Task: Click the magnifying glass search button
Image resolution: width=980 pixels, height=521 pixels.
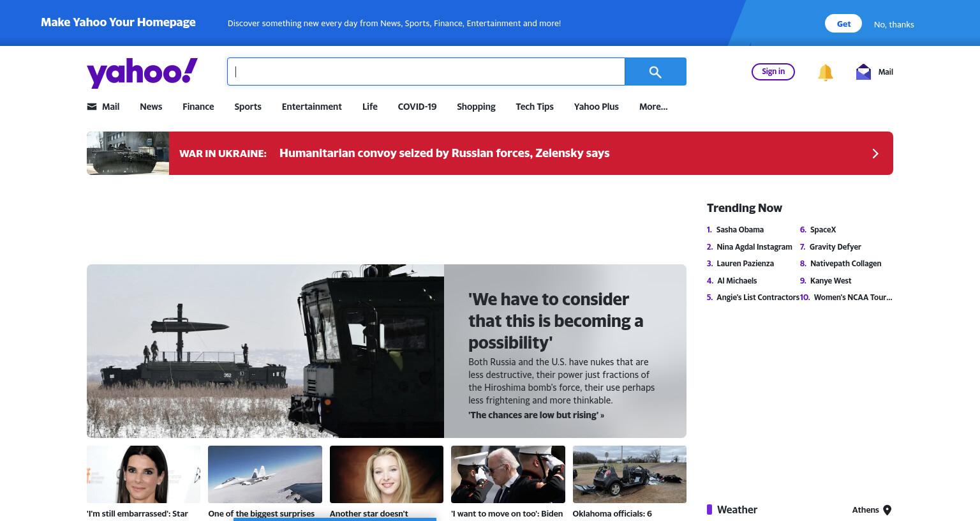Action: click(x=655, y=72)
